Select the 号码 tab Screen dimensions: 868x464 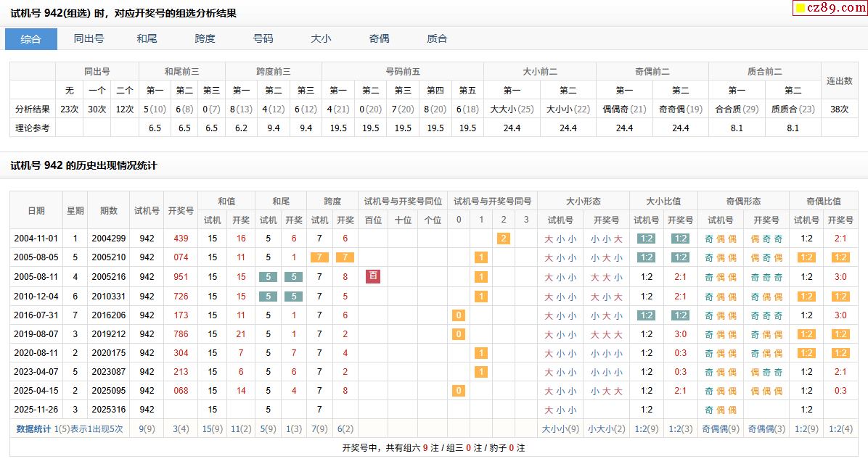pos(263,39)
